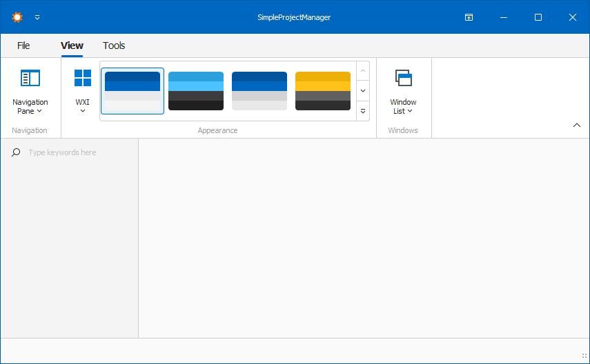
Task: Click the ribbon display options icon in title bar
Action: pos(469,17)
